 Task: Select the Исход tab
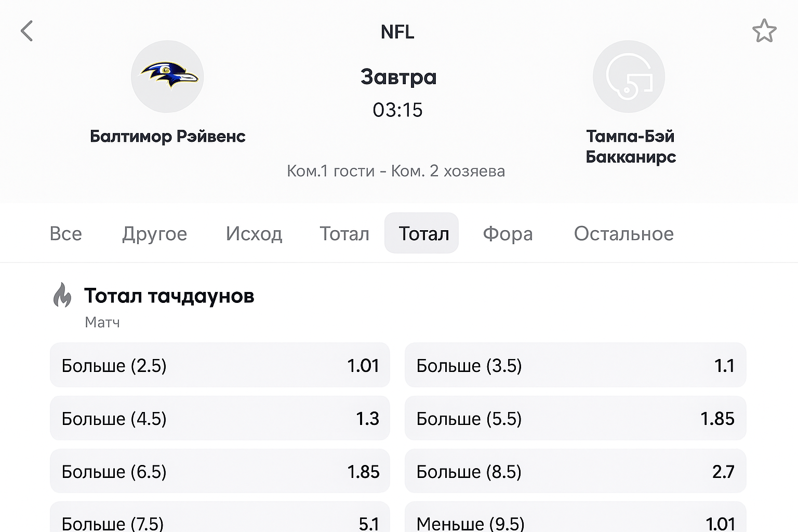tap(254, 234)
